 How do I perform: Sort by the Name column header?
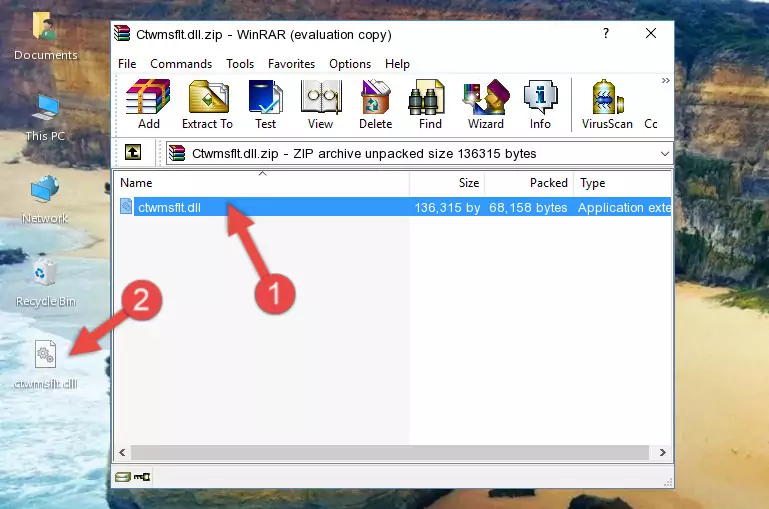[x=262, y=183]
